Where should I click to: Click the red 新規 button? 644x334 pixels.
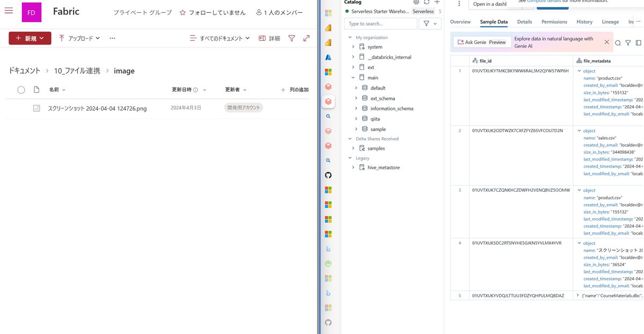click(x=30, y=38)
